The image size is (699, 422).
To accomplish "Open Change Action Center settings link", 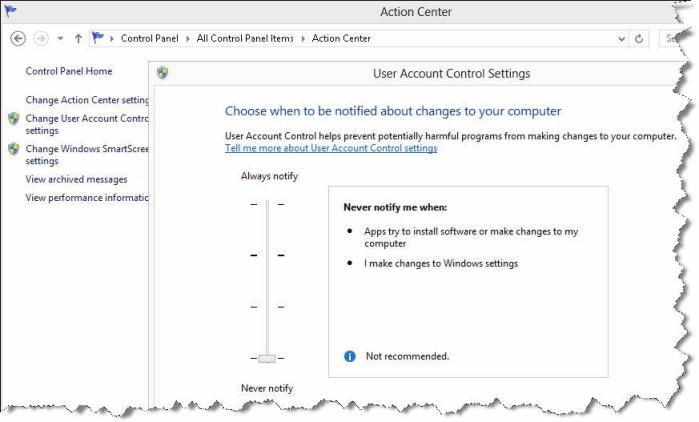I will pos(87,100).
